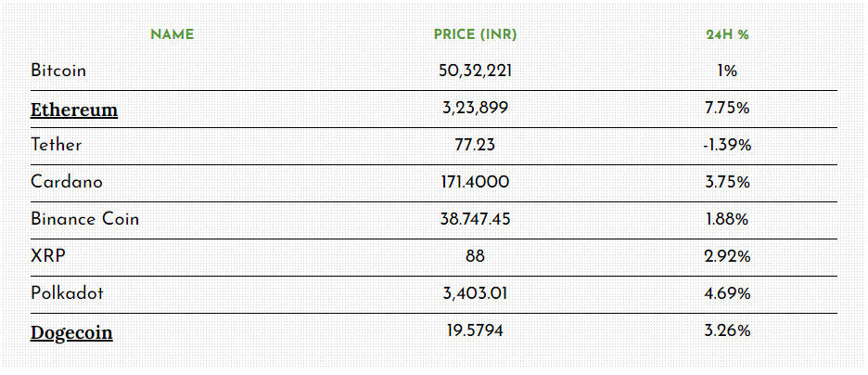Click the PRICE (INR) column header
868x375 pixels.
(475, 35)
